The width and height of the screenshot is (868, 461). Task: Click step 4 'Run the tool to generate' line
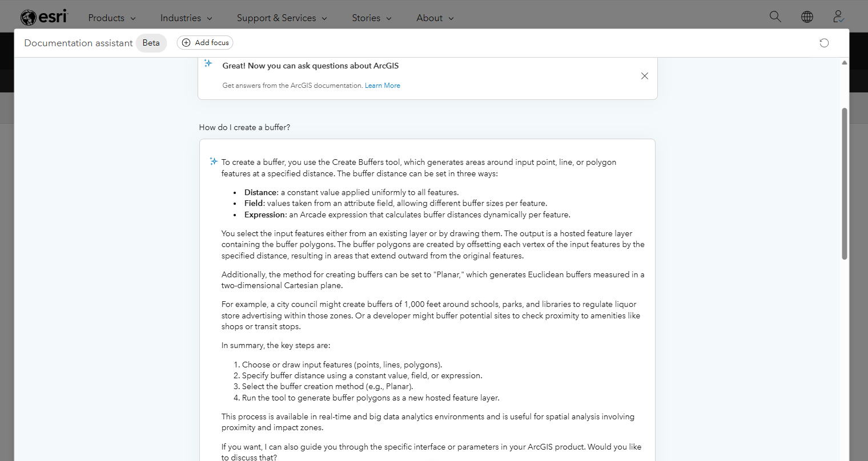[371, 398]
